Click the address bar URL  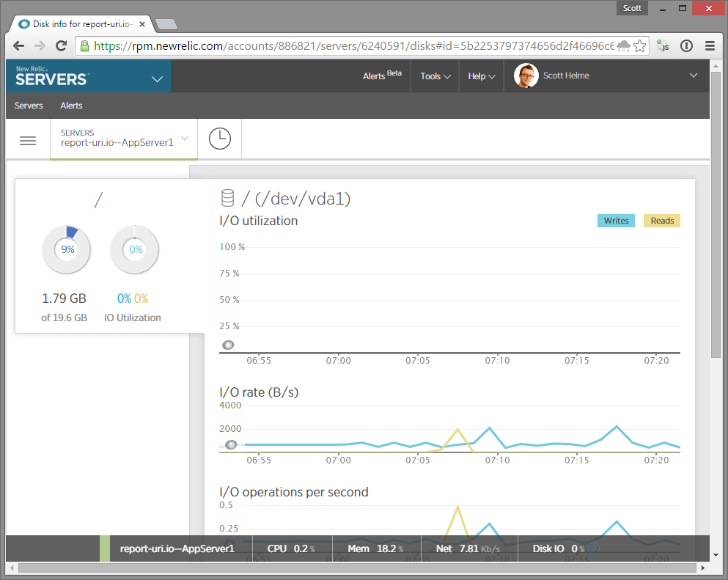tap(354, 46)
